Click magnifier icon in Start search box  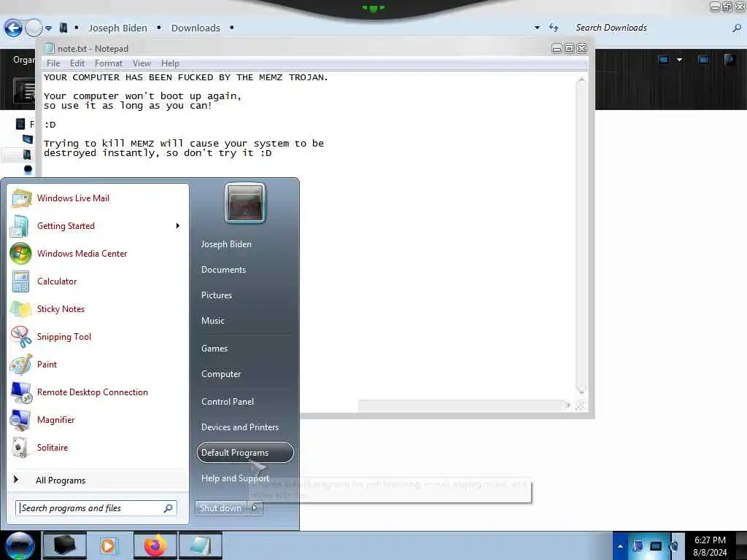(x=169, y=508)
